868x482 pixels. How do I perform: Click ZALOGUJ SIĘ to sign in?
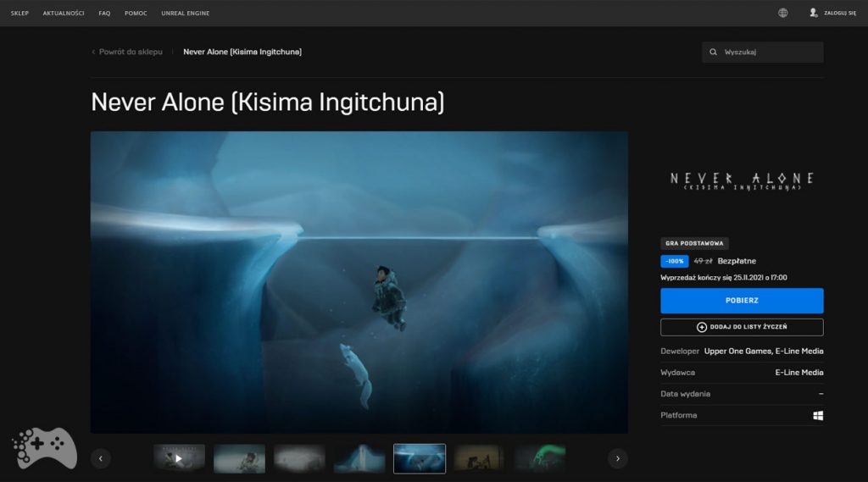click(x=840, y=14)
